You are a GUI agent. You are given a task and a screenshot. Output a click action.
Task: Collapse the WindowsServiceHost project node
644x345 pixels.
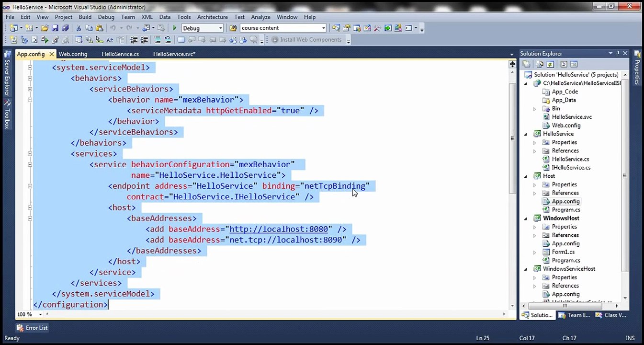[526, 269]
